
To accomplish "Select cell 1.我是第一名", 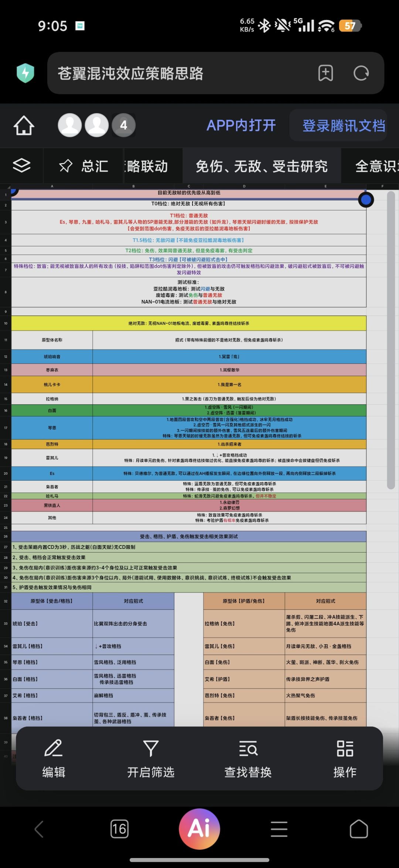I will pos(229,385).
